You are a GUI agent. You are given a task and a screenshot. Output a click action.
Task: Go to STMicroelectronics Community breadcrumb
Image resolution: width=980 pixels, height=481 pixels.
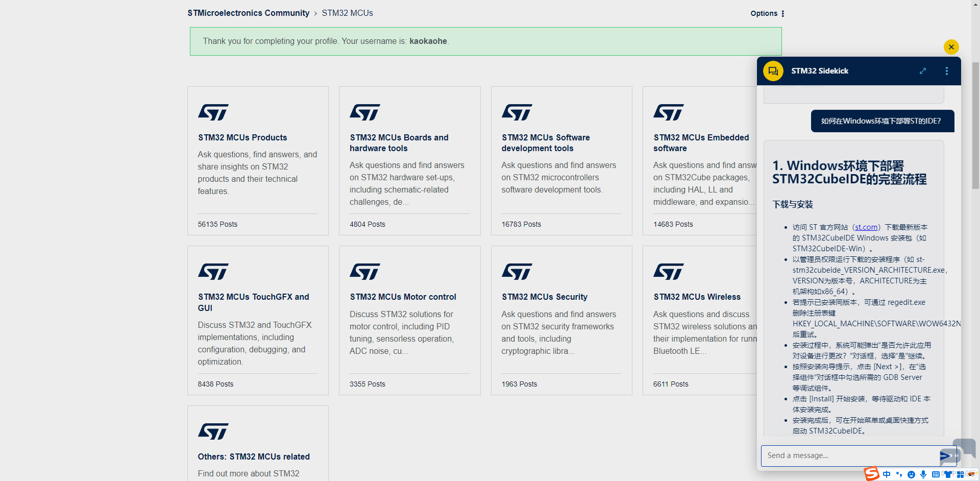[x=248, y=13]
